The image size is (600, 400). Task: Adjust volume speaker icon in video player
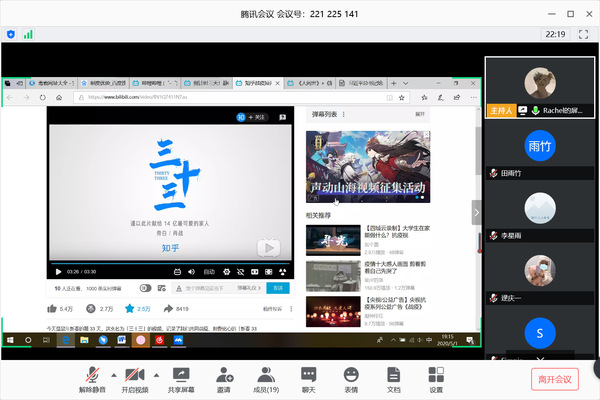pos(191,272)
